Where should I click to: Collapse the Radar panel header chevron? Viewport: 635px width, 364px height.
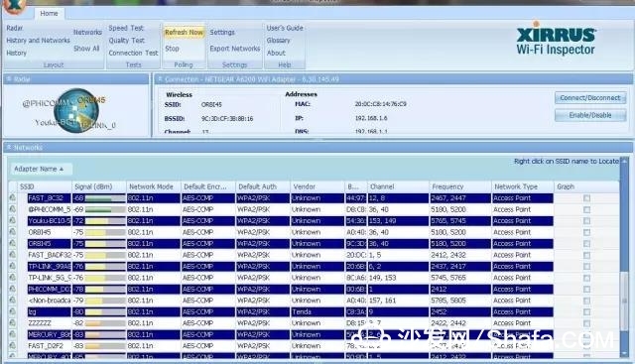click(9, 79)
